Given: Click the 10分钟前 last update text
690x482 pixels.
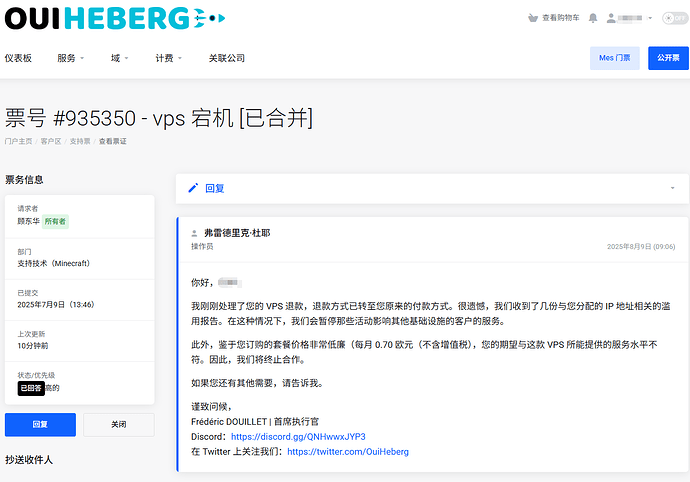Looking at the screenshot, I should pos(33,346).
